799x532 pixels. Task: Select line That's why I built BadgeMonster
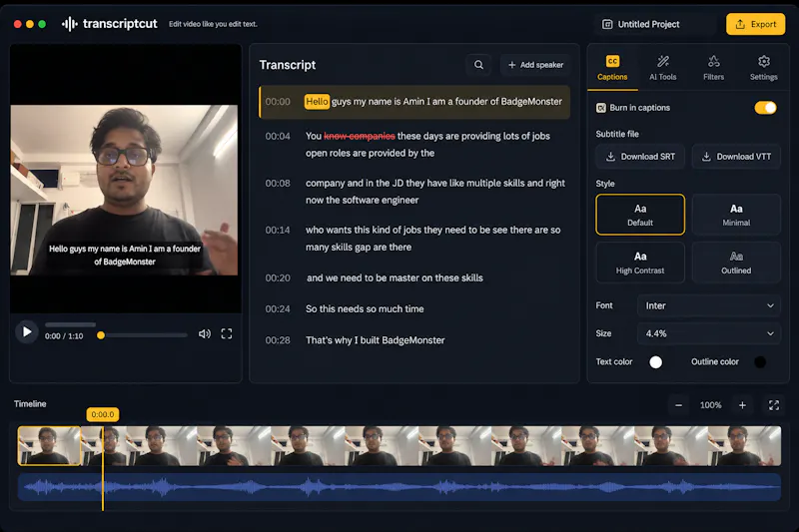click(x=376, y=340)
